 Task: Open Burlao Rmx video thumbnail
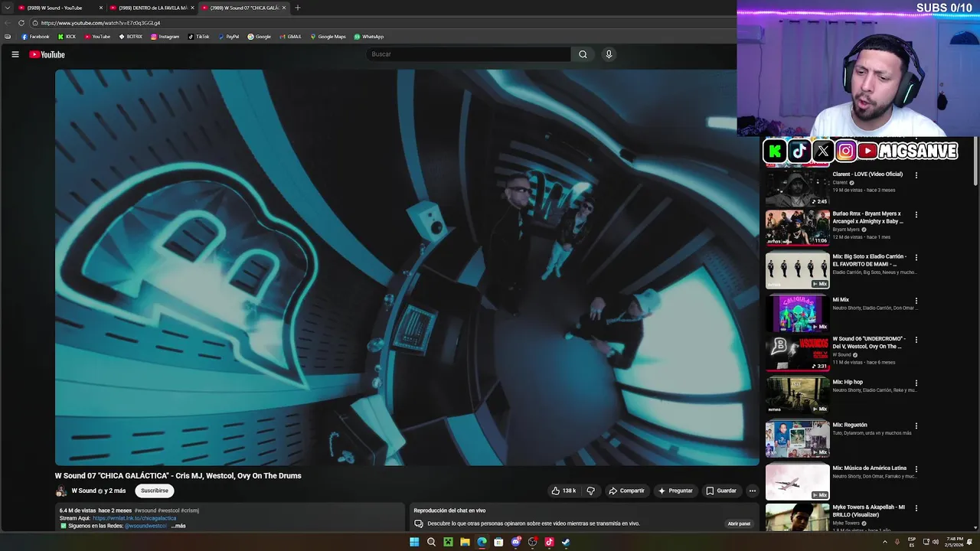pyautogui.click(x=798, y=228)
